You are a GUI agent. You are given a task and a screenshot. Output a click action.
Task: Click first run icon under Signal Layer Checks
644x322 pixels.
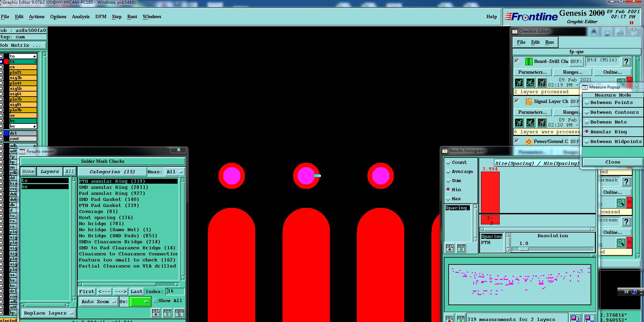tap(519, 122)
